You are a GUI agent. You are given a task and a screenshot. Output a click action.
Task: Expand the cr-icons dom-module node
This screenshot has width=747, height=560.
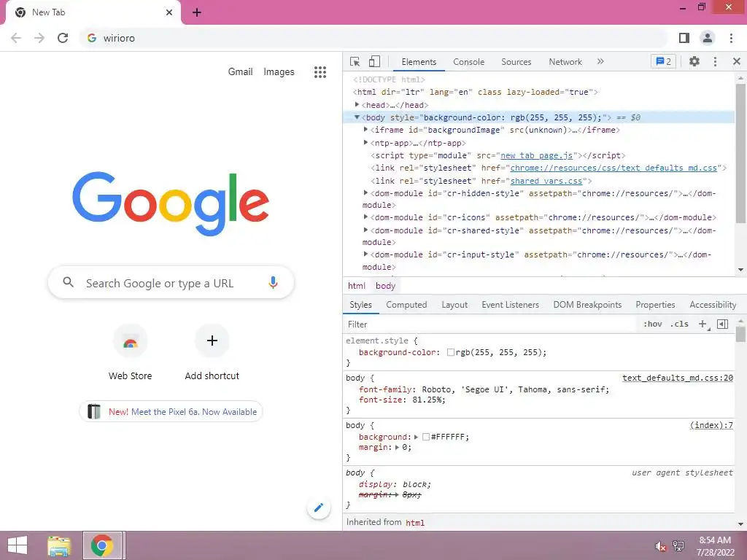pos(365,217)
